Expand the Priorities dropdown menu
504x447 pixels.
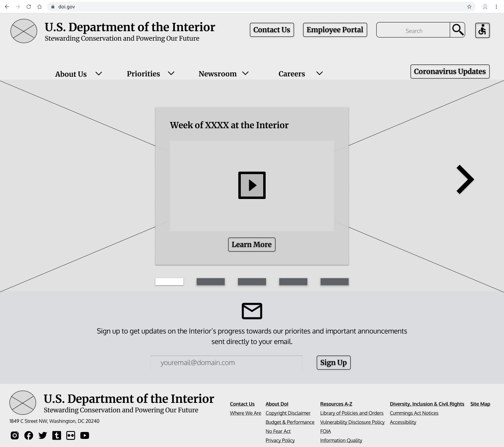[x=150, y=74]
